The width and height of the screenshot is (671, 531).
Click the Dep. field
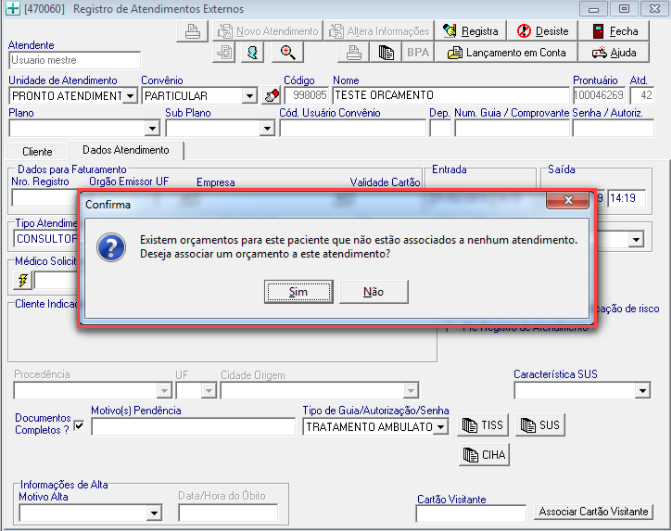[x=440, y=128]
